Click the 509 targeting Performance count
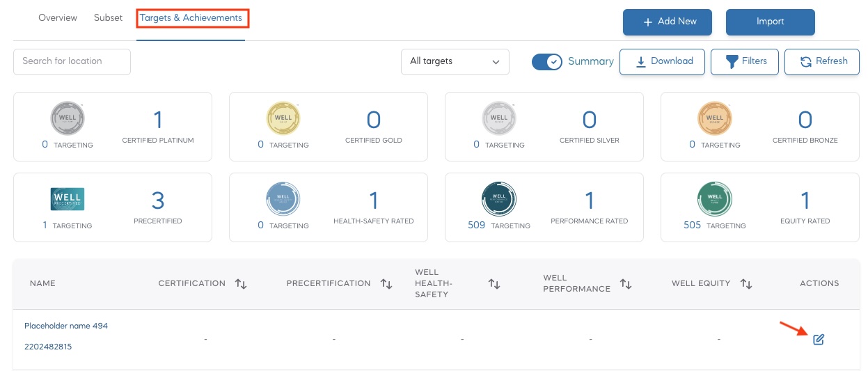 (477, 225)
